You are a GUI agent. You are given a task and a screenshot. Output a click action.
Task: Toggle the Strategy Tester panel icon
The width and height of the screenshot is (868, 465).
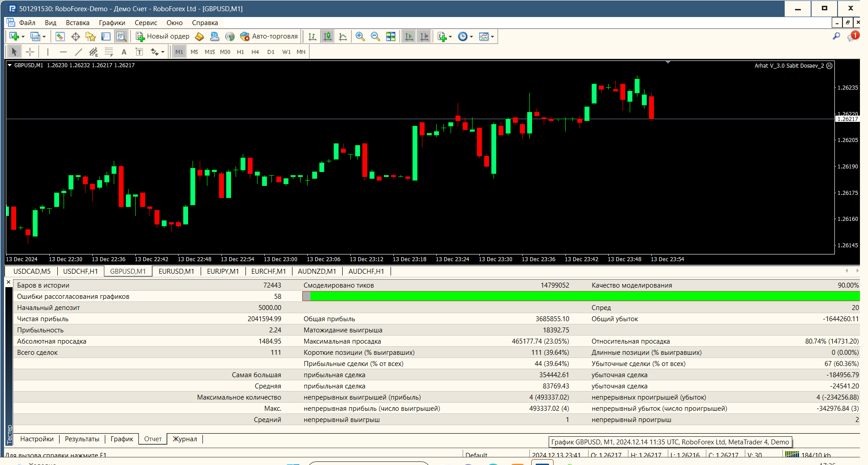[121, 37]
